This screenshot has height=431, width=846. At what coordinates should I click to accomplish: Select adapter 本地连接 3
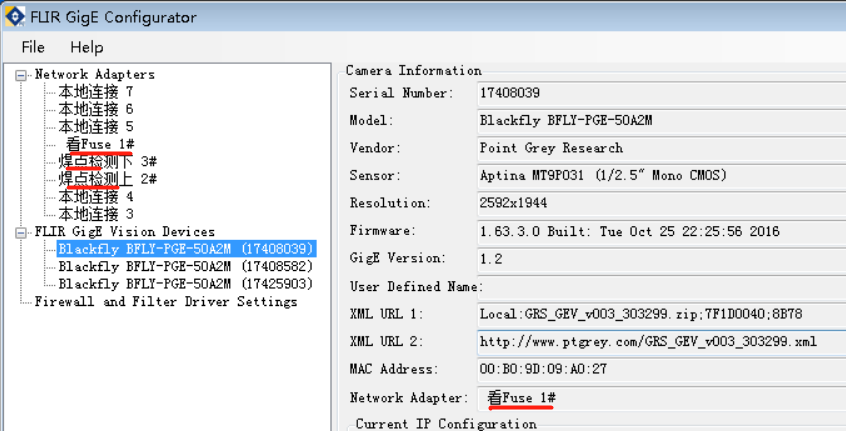[95, 214]
